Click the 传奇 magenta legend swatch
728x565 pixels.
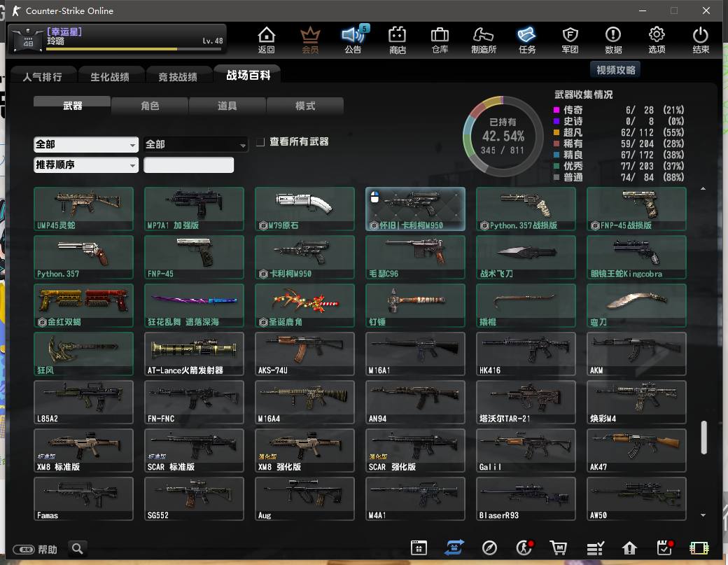[556, 110]
